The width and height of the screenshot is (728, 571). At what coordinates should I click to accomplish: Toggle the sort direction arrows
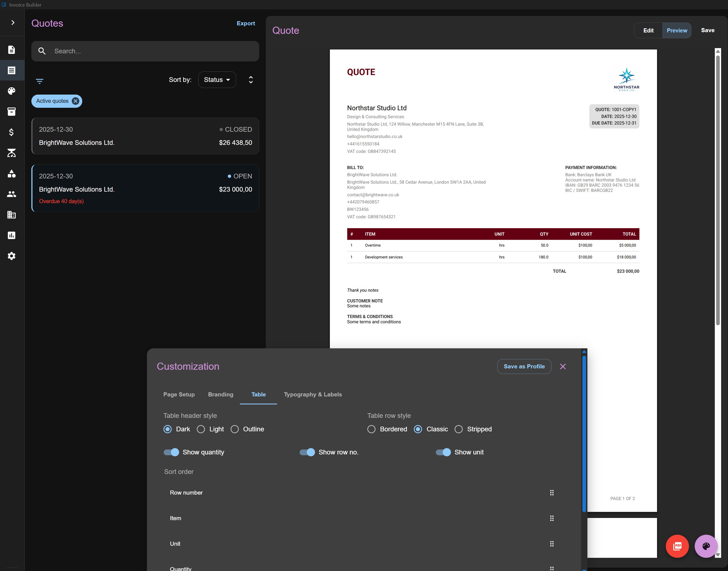(251, 79)
